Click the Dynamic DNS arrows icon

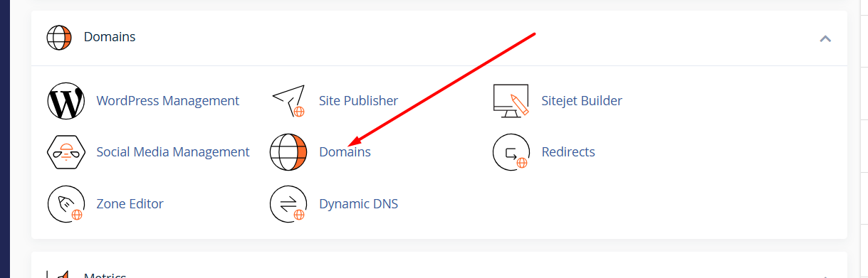point(288,204)
